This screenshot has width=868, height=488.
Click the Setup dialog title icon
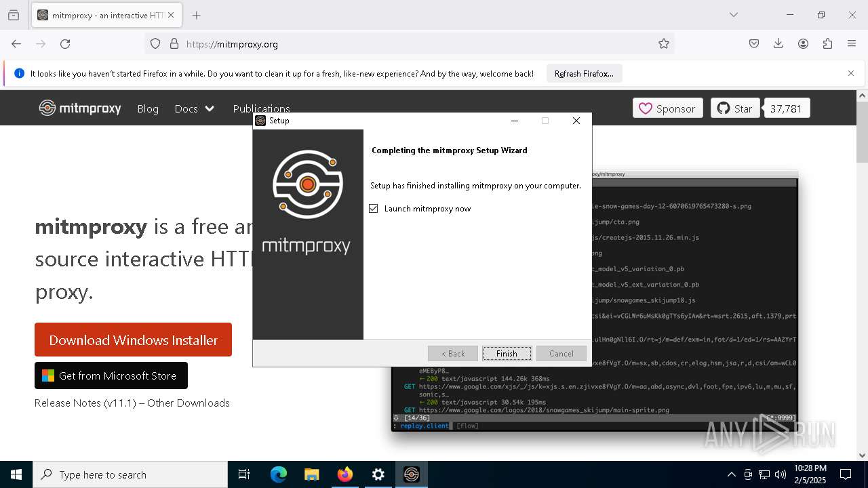(260, 121)
